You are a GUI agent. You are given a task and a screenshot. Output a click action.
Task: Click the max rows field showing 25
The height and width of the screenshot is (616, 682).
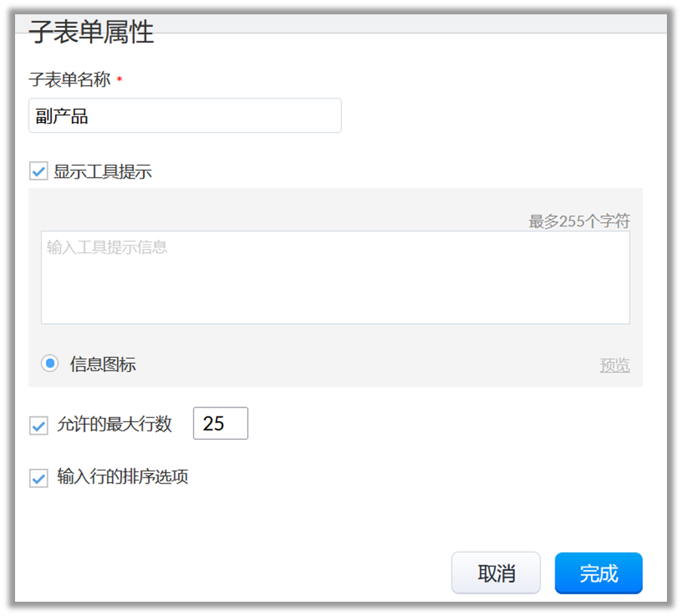[x=220, y=423]
